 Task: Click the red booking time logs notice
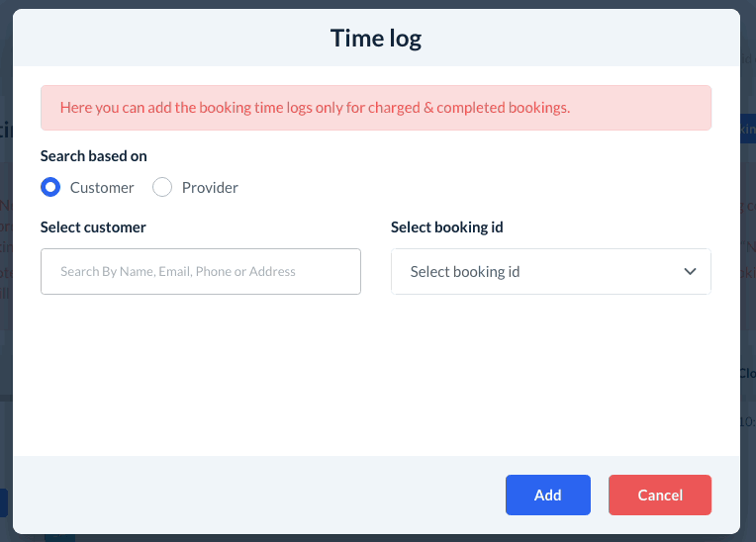click(x=375, y=108)
